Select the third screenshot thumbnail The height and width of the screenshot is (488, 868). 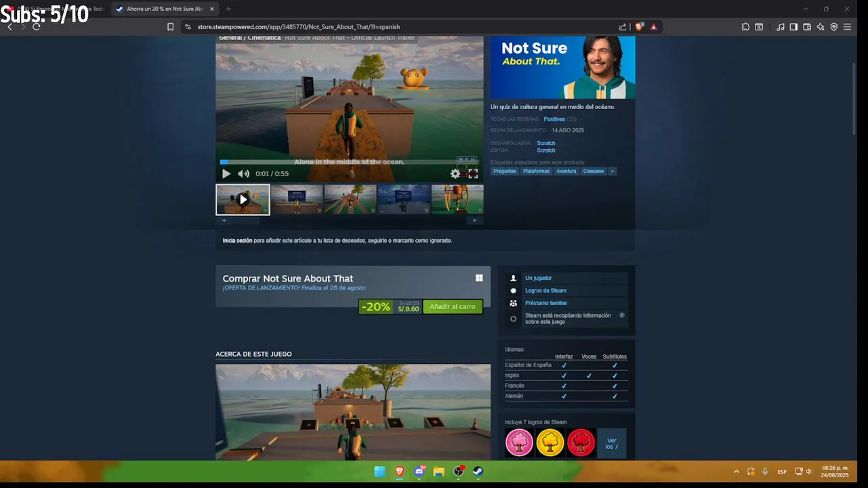pos(350,199)
